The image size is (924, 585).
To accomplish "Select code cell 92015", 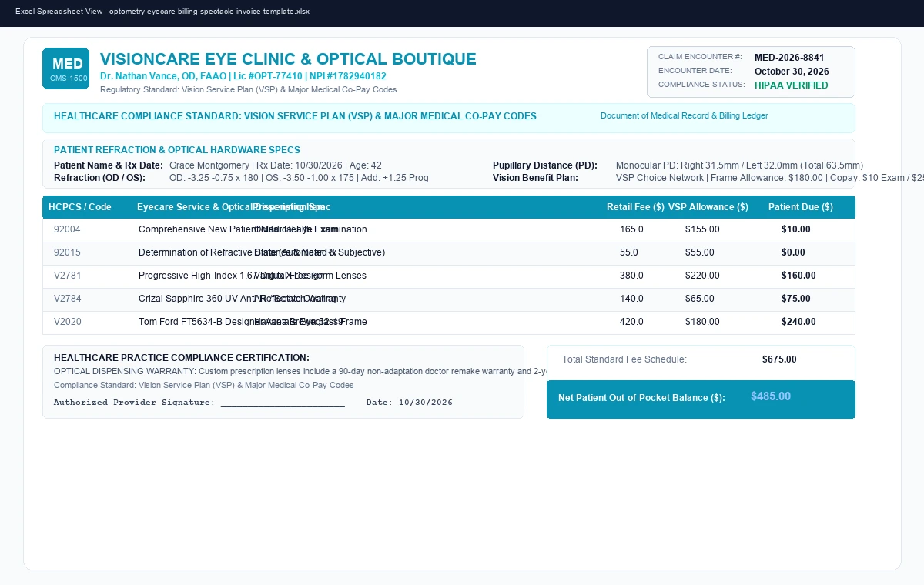I will pos(67,252).
